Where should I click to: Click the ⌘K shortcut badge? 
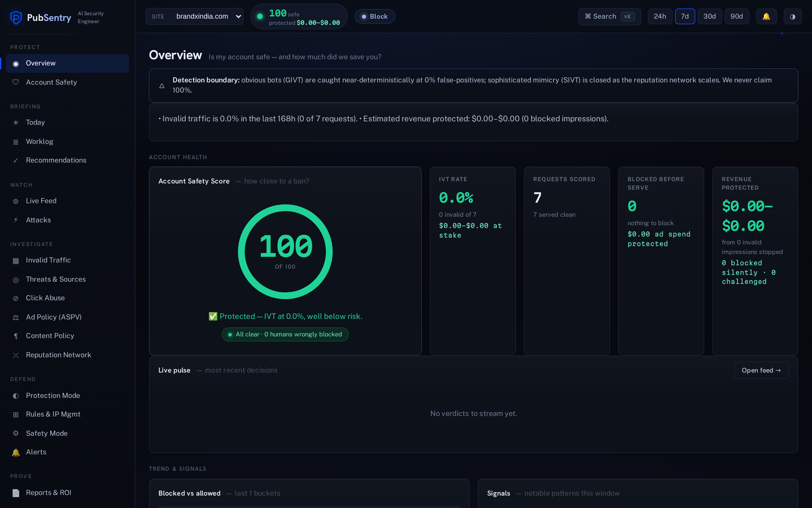click(x=627, y=16)
